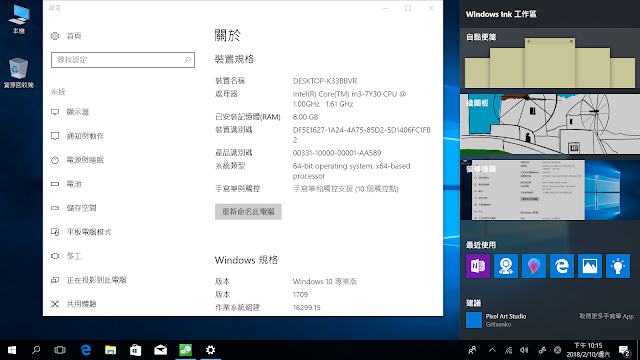
Task: Click the search magnifier in the settings box
Action: click(x=187, y=60)
